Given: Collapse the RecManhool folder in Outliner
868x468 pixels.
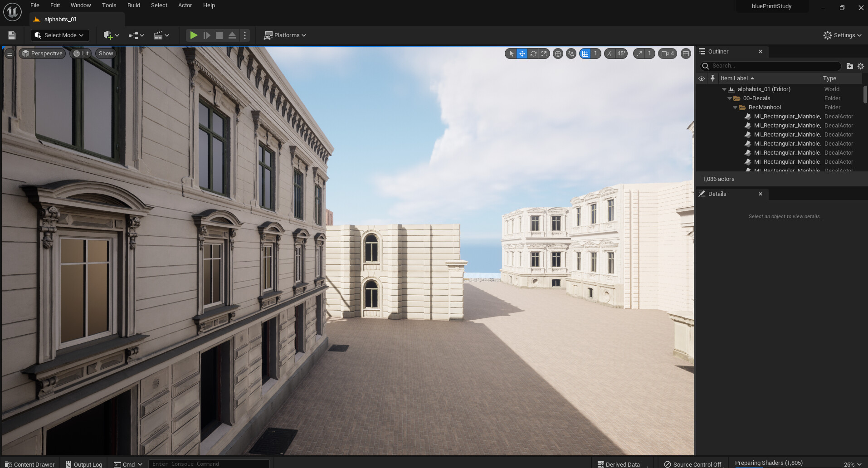Looking at the screenshot, I should tap(735, 107).
